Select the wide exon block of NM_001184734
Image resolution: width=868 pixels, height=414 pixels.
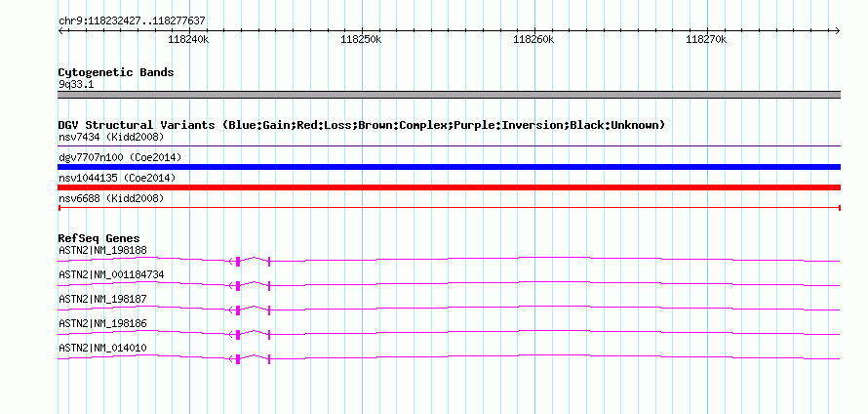(238, 286)
